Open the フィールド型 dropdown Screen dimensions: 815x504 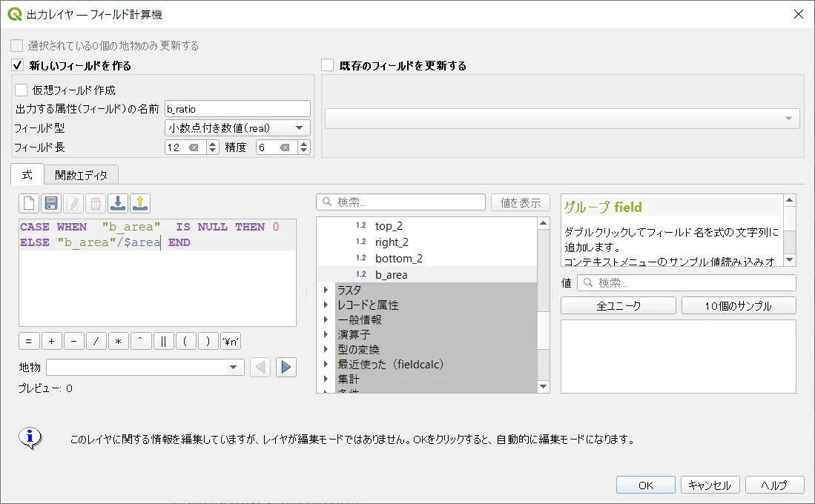tap(237, 127)
